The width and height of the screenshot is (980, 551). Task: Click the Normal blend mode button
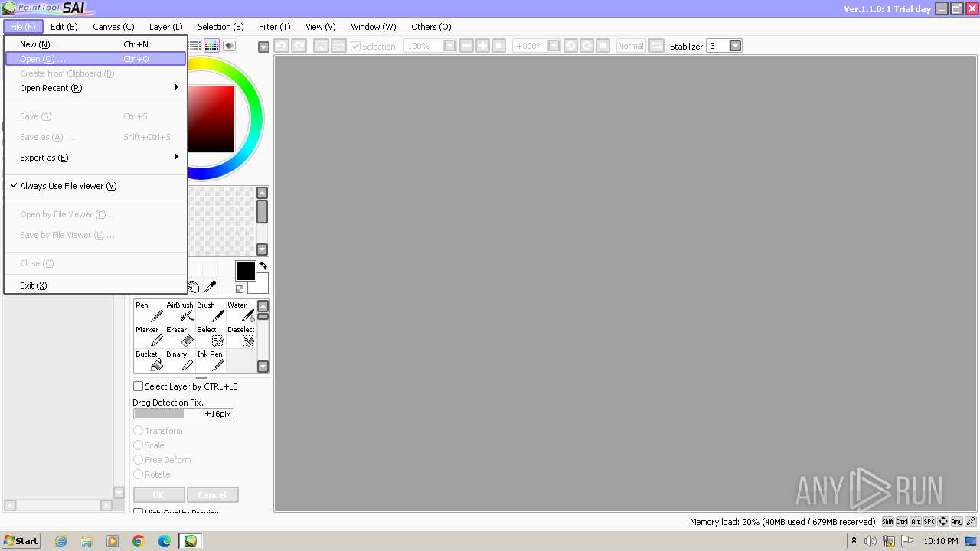(630, 46)
